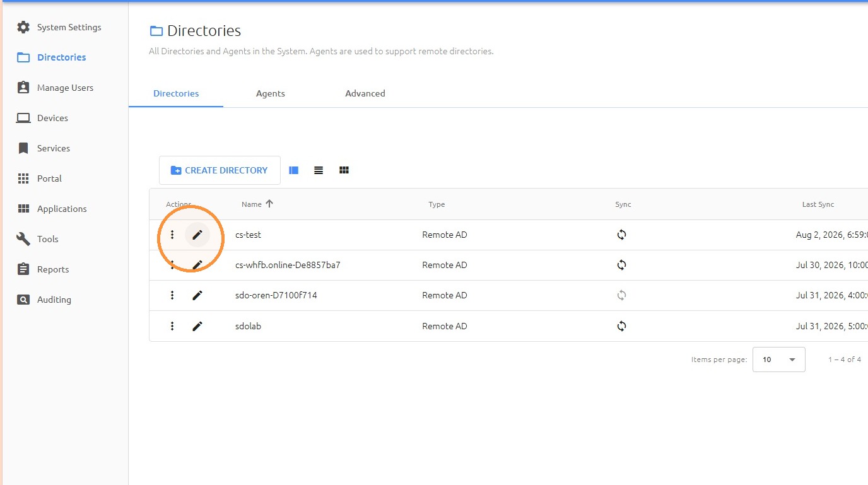Click the sdo-oren-D7100f714 directory name

(x=276, y=295)
